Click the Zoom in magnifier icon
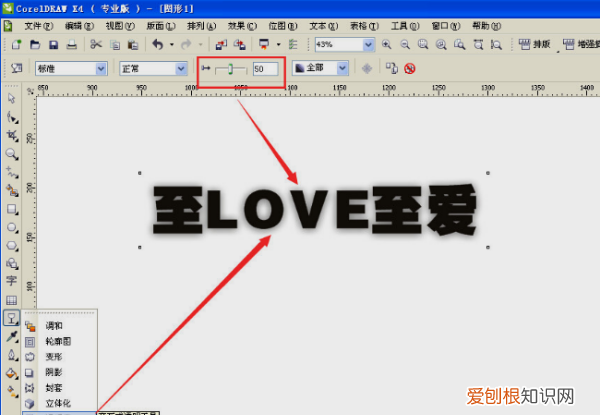Viewport: 600px width, 415px height. click(386, 44)
